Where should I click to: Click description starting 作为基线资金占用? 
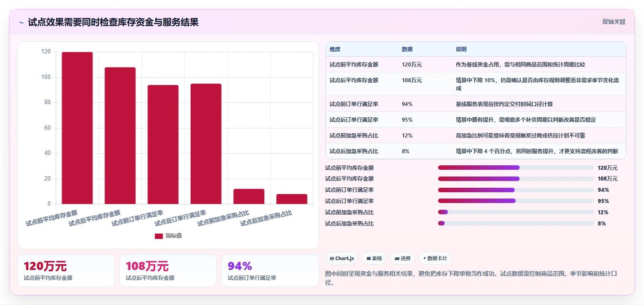coord(520,64)
